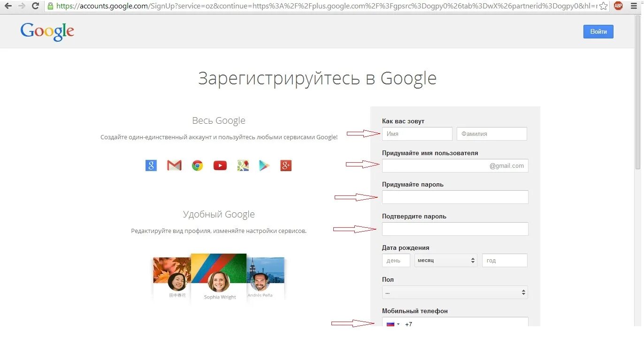The width and height of the screenshot is (644, 360).
Task: Click the Russian flag country icon
Action: (390, 324)
